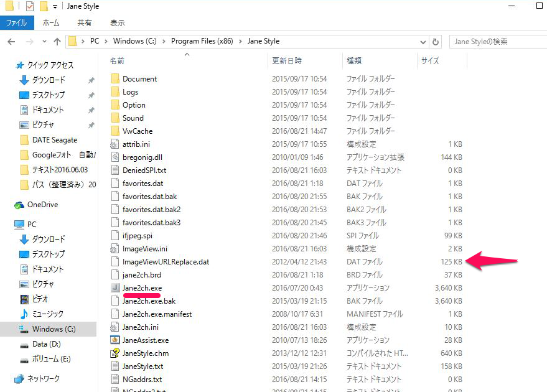Click the bregonig.dll file icon
Screen dimensions: 547x392
115,157
